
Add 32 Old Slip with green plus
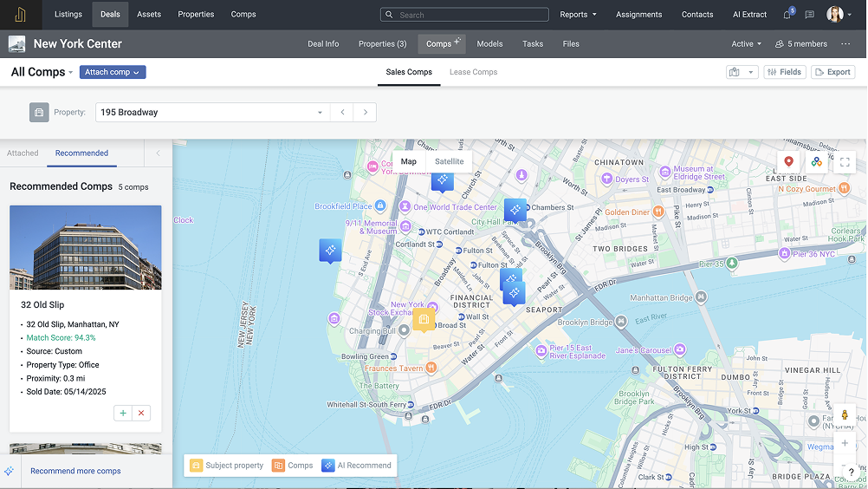point(123,414)
